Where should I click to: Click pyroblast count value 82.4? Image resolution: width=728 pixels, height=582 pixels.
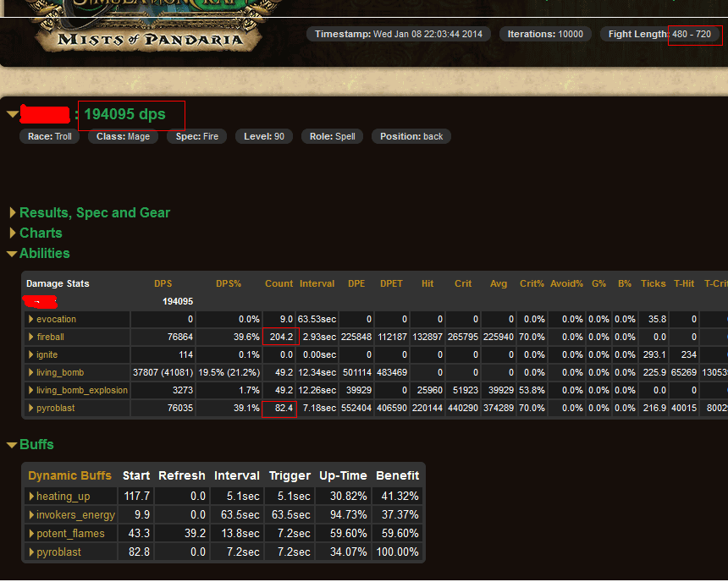pyautogui.click(x=284, y=408)
